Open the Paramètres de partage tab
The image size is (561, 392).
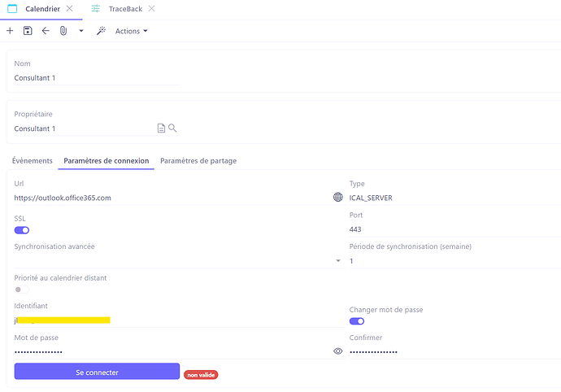click(198, 161)
